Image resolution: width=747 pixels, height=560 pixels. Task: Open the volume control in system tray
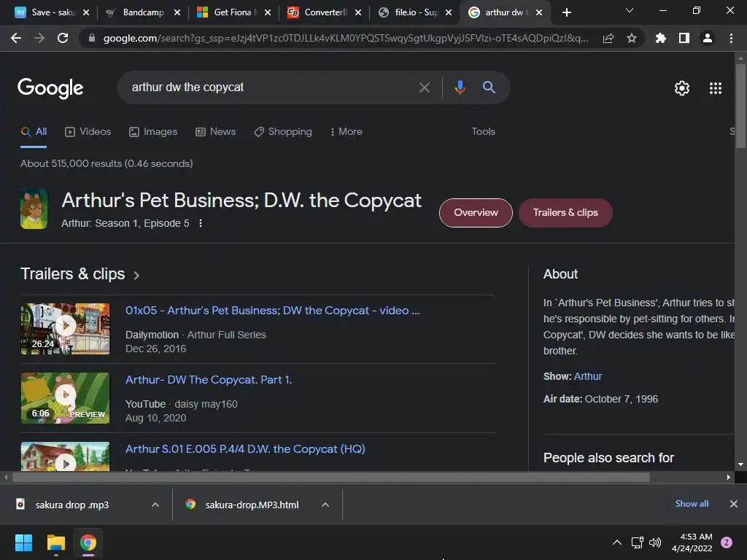click(656, 542)
